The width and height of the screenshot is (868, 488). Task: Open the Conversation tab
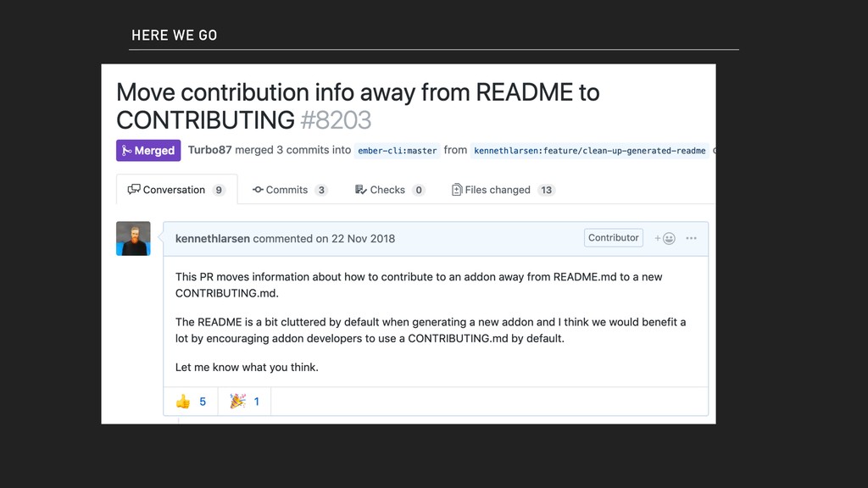176,190
